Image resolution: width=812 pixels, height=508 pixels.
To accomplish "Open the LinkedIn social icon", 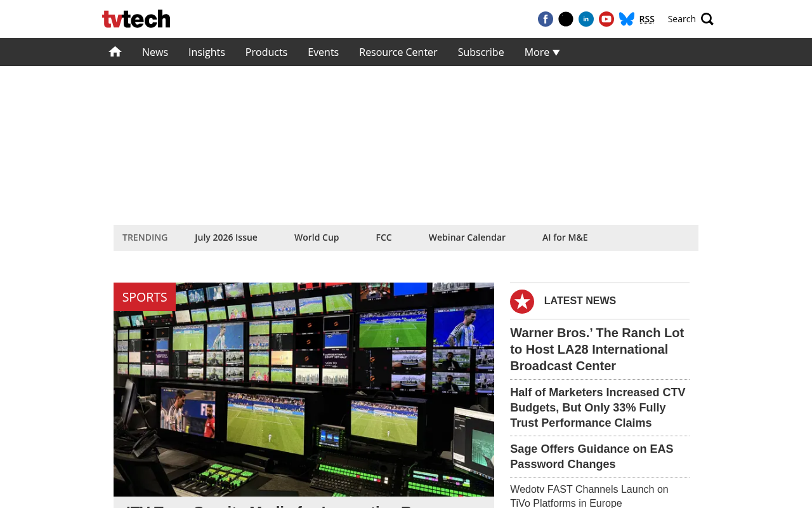I will pos(586,19).
